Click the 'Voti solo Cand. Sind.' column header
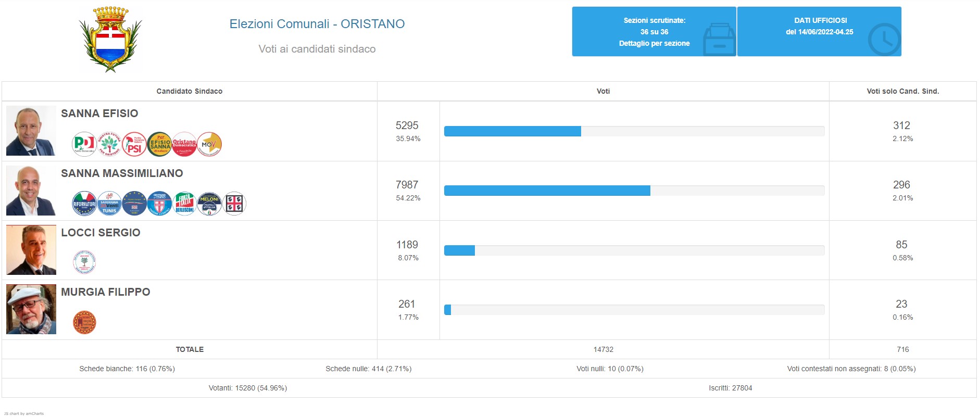This screenshot has width=980, height=417. (x=902, y=91)
